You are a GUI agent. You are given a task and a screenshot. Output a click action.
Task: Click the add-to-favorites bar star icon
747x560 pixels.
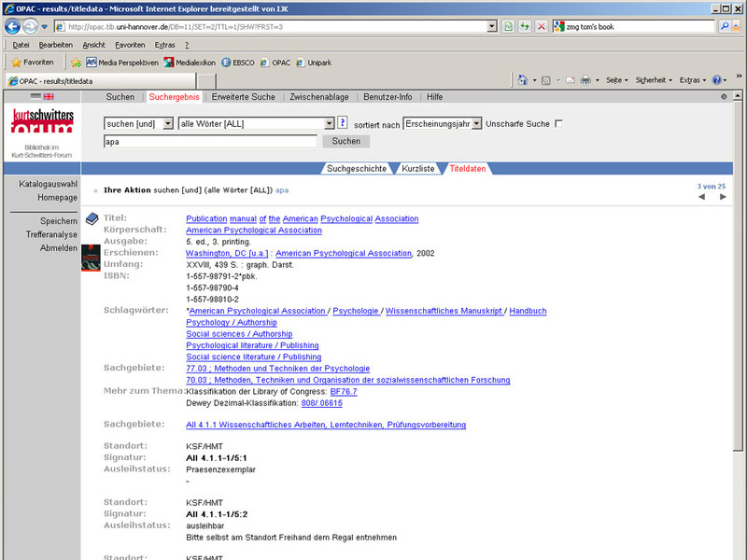pyautogui.click(x=76, y=63)
